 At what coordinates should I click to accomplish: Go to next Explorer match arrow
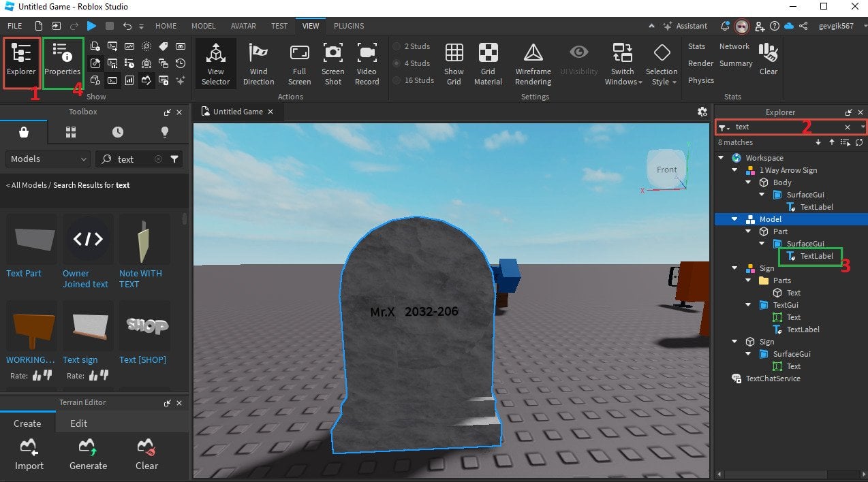[x=818, y=142]
